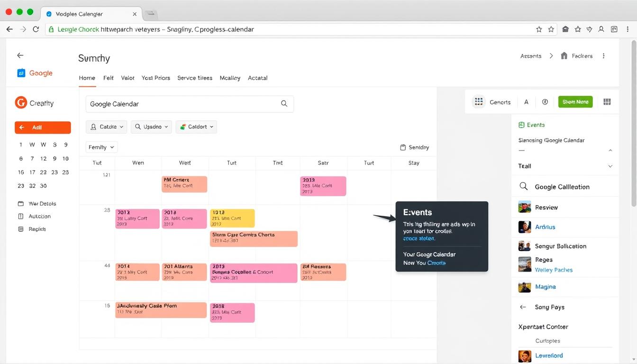637x364 pixels.
Task: Open the info icon in right toolbar
Action: (545, 102)
